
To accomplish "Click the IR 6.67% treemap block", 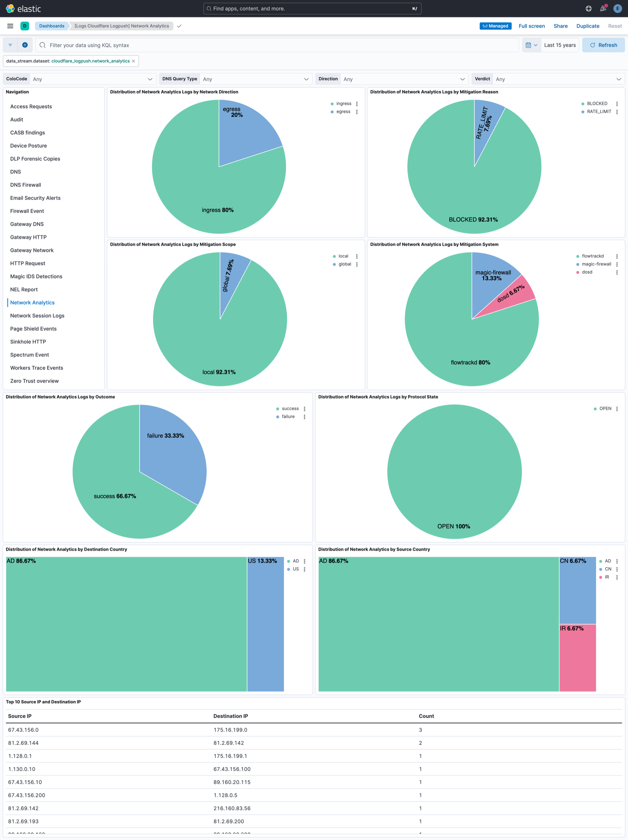I will (577, 658).
